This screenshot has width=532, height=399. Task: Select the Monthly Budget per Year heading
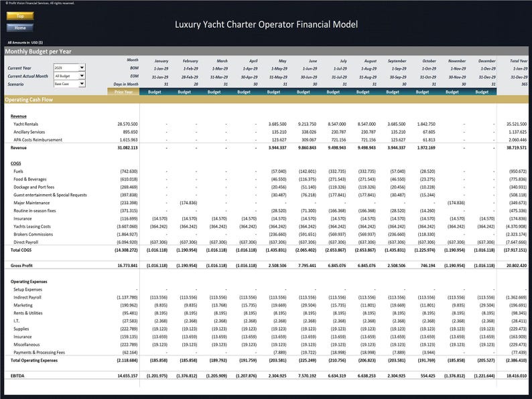(x=38, y=52)
